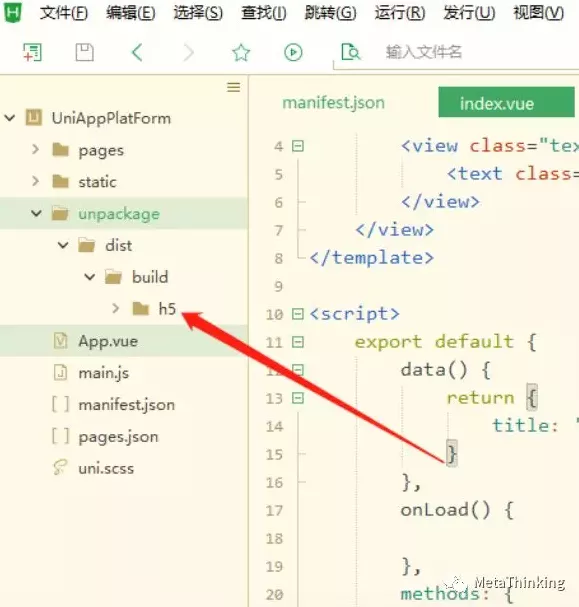Collapse the build folder chevron
This screenshot has height=607, width=579.
click(90, 276)
